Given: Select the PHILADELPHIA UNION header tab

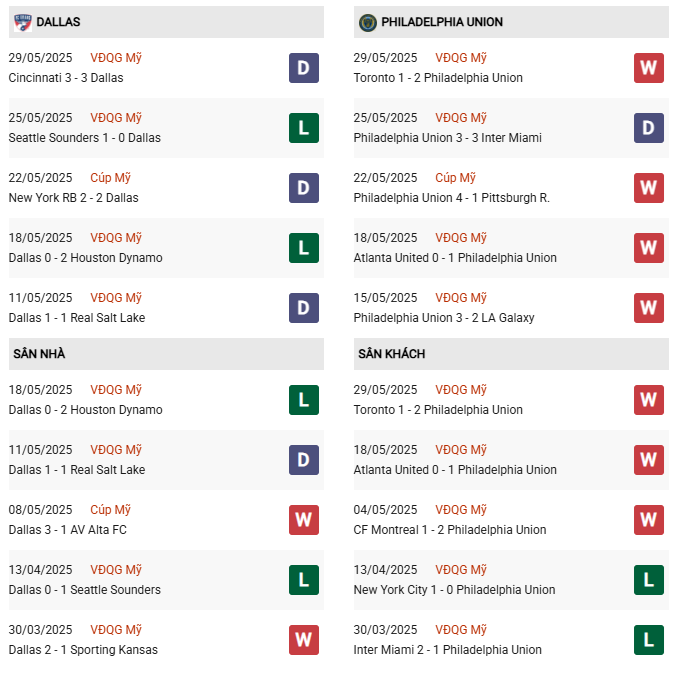Looking at the screenshot, I should point(511,22).
